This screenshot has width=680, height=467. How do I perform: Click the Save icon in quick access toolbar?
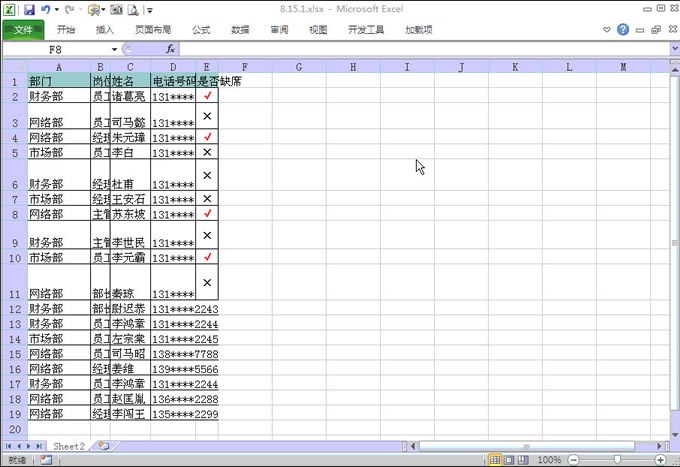[x=29, y=10]
